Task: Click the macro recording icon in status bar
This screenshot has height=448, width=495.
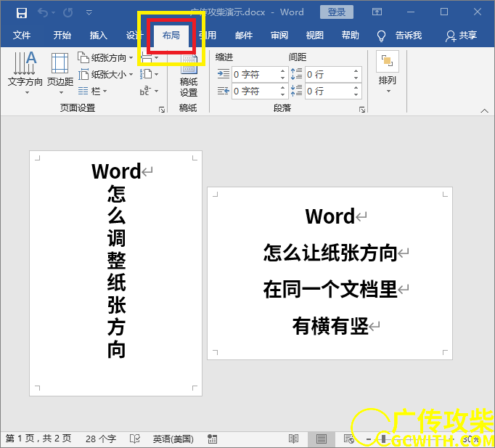Action: click(212, 439)
